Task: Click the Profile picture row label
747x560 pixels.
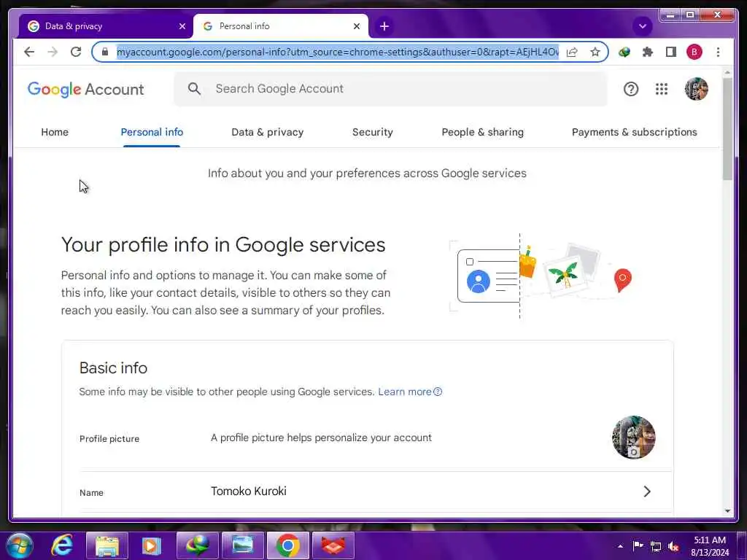Action: click(109, 439)
